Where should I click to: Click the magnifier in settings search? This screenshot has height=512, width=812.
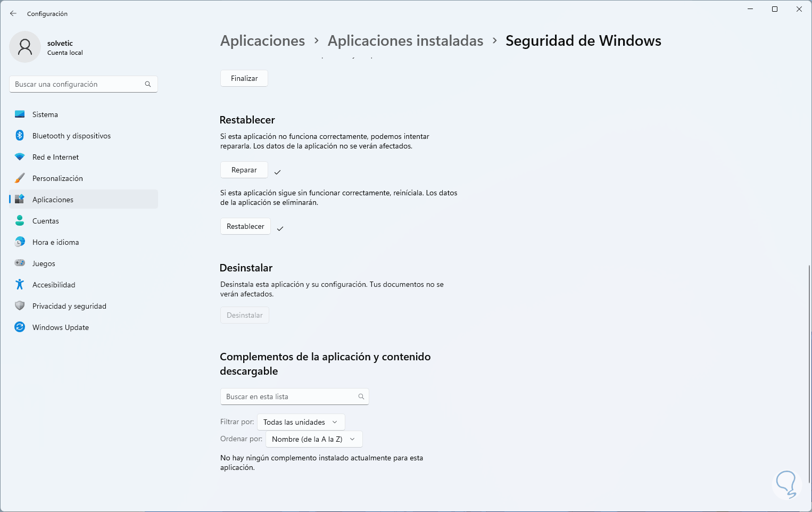[x=148, y=84]
